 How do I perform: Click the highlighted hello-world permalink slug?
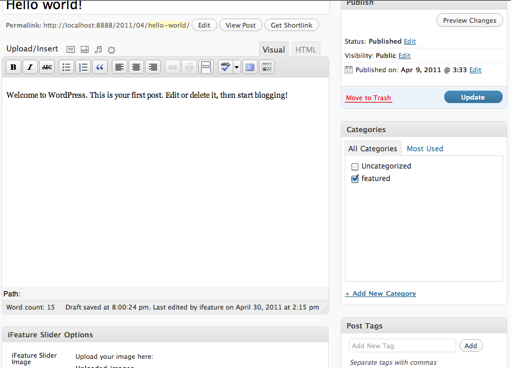coord(167,25)
